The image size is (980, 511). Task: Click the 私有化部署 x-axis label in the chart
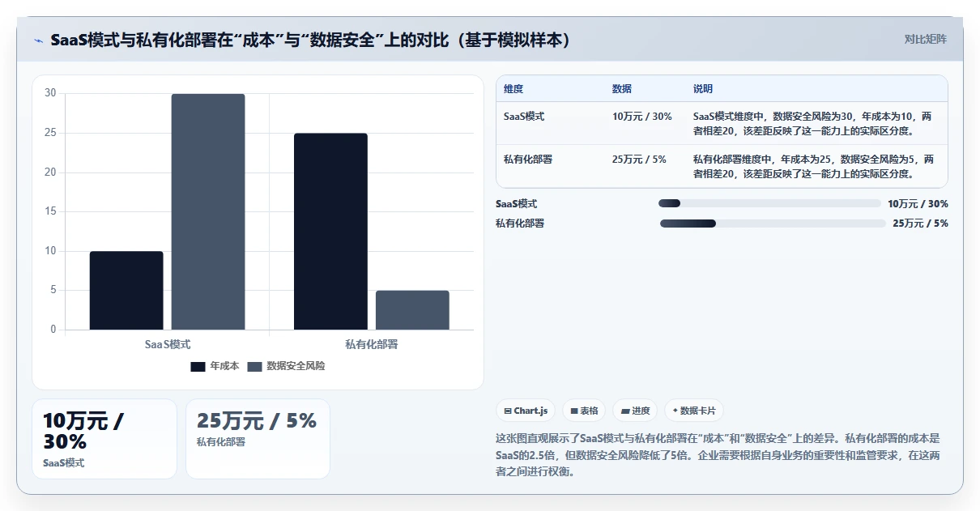click(372, 344)
